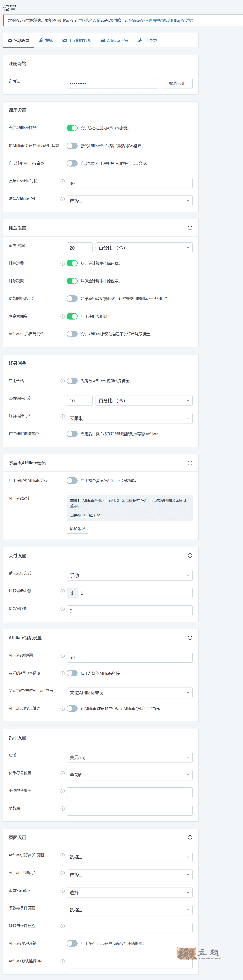This screenshot has height=980, width=243.
Task: Click info icon beside 千位数分离器
Action: pyautogui.click(x=62, y=791)
